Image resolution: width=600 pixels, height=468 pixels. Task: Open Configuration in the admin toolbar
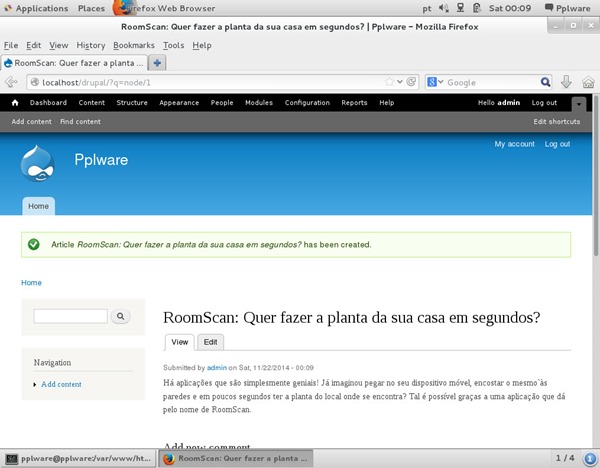click(x=307, y=103)
